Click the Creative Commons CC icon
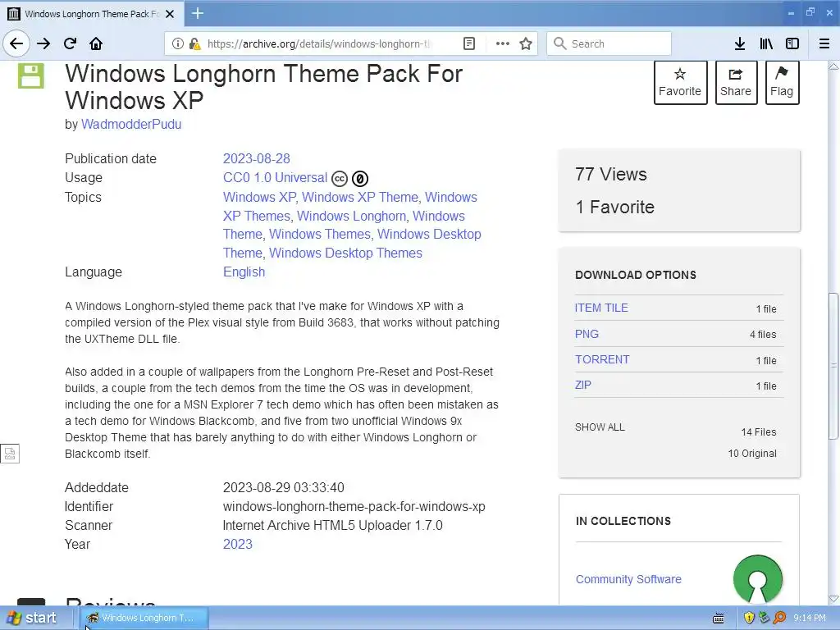The height and width of the screenshot is (630, 840). pyautogui.click(x=340, y=178)
